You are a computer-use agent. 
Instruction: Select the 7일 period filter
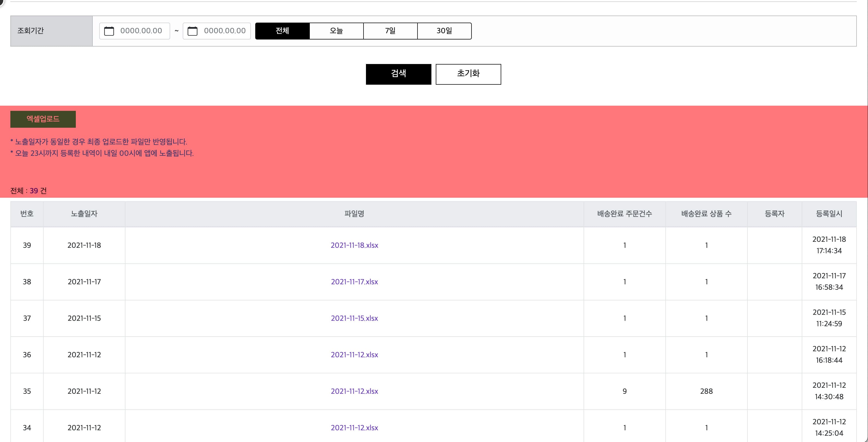pos(390,31)
